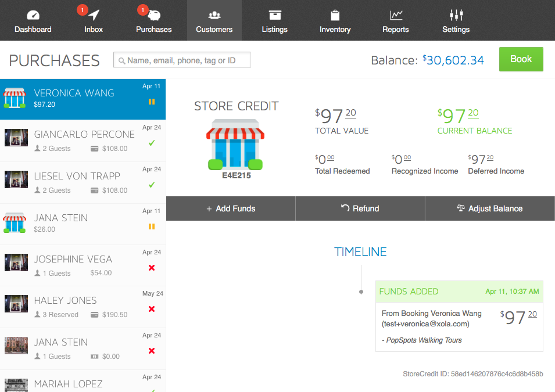The image size is (555, 392).
Task: Navigate to the Listings tab
Action: point(275,20)
